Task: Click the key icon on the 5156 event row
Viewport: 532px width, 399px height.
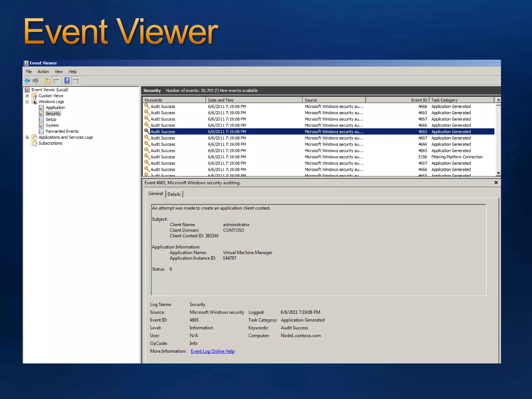Action: coord(147,157)
